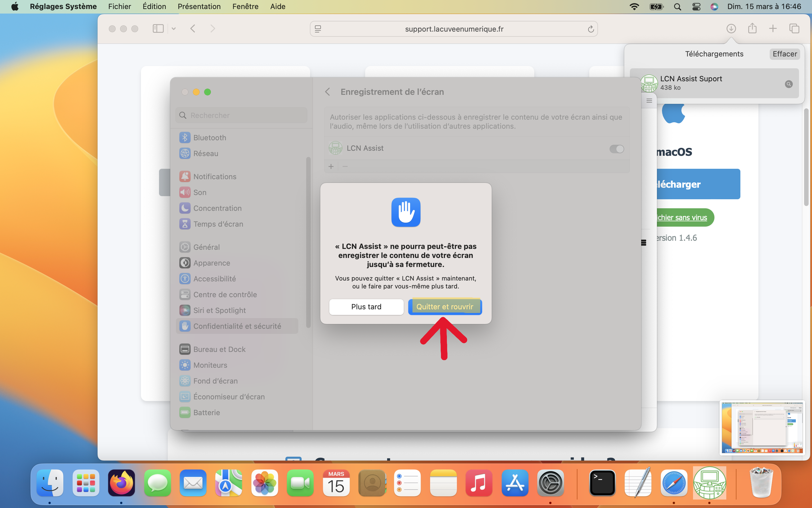Open Bluetooth settings in sidebar

click(237, 137)
